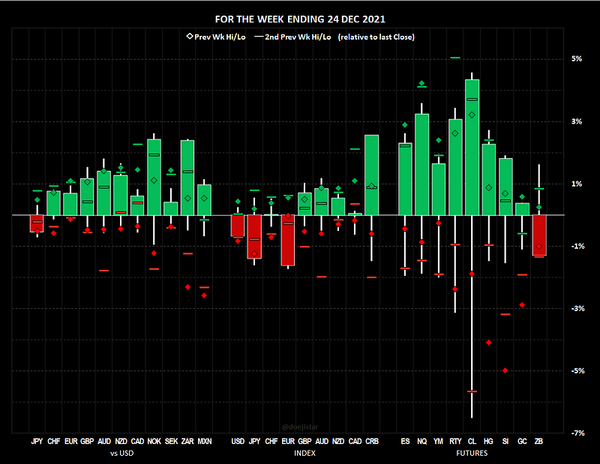Click the 'INDEX' group label
600x464 pixels.
pyautogui.click(x=305, y=451)
